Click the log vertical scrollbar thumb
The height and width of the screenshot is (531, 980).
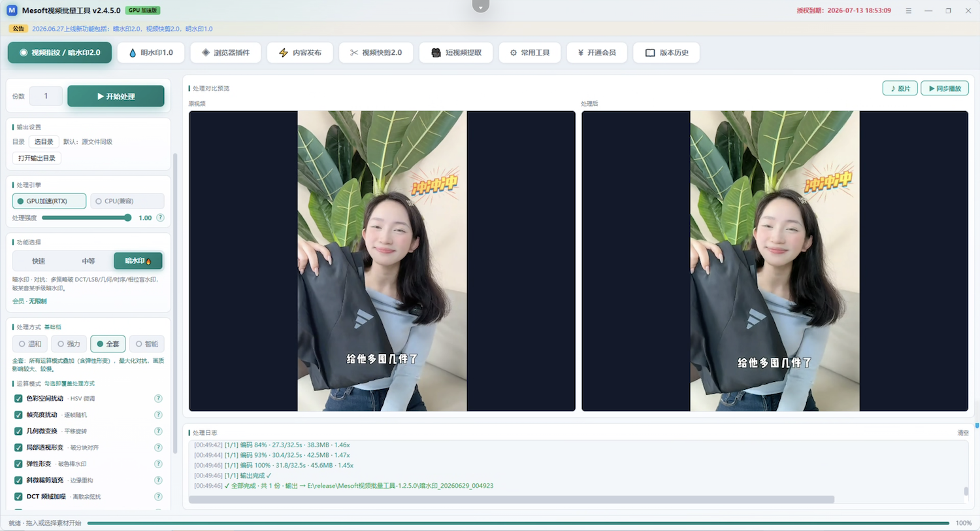(x=966, y=492)
